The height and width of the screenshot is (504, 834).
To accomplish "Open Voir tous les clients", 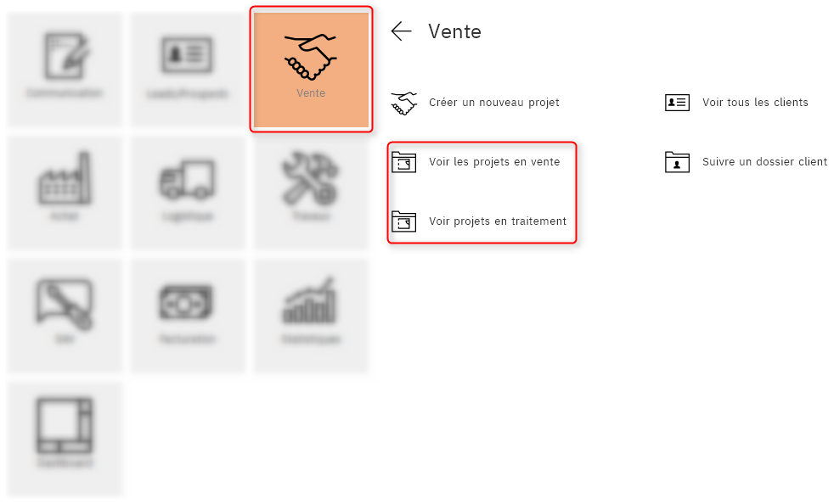I will (x=755, y=103).
